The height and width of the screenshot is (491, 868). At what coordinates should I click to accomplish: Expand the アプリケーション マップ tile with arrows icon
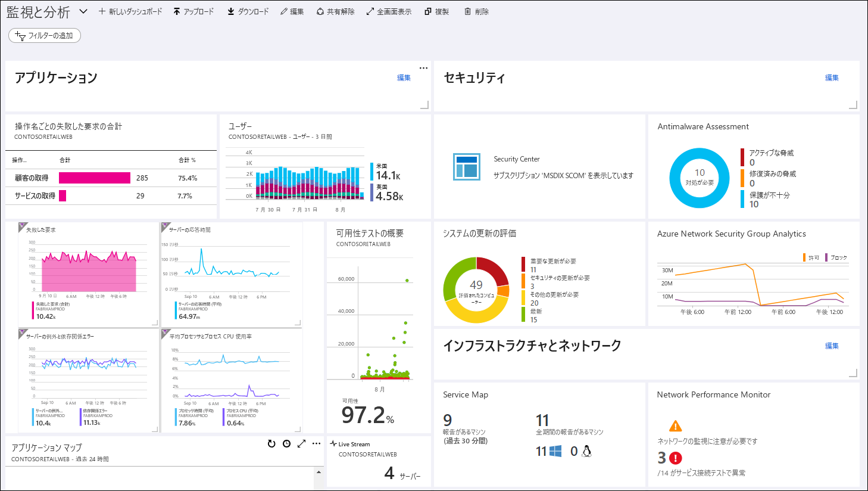pyautogui.click(x=301, y=443)
